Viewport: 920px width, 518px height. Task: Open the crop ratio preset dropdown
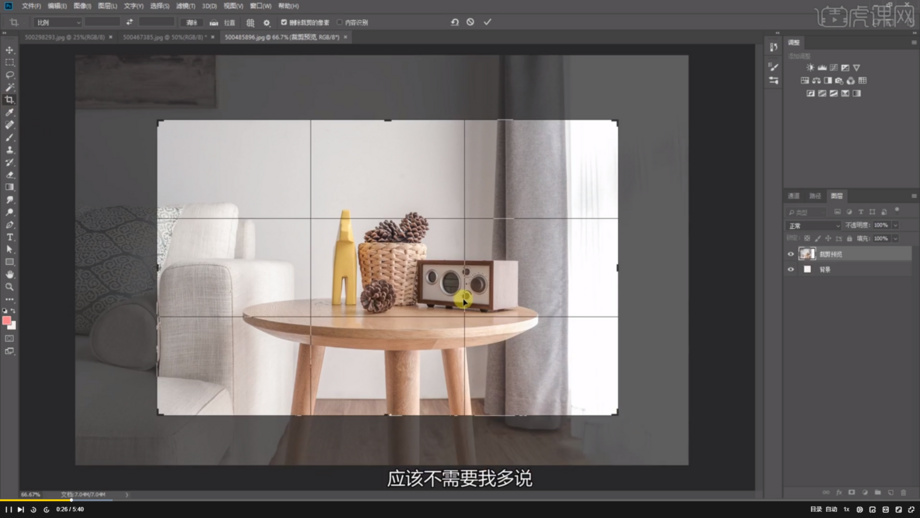(57, 22)
